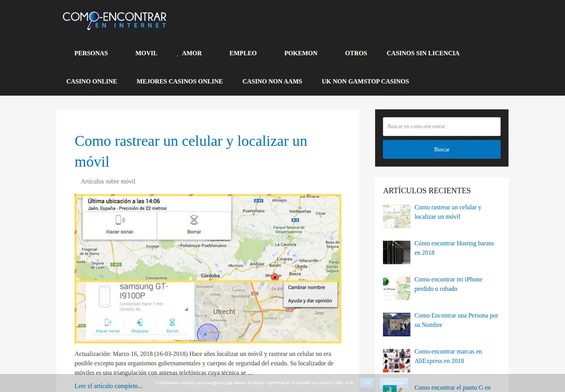The width and height of the screenshot is (565, 392).
Task: Open 'Cómo encontrar Hosting barato en 2018'
Action: coord(454,248)
